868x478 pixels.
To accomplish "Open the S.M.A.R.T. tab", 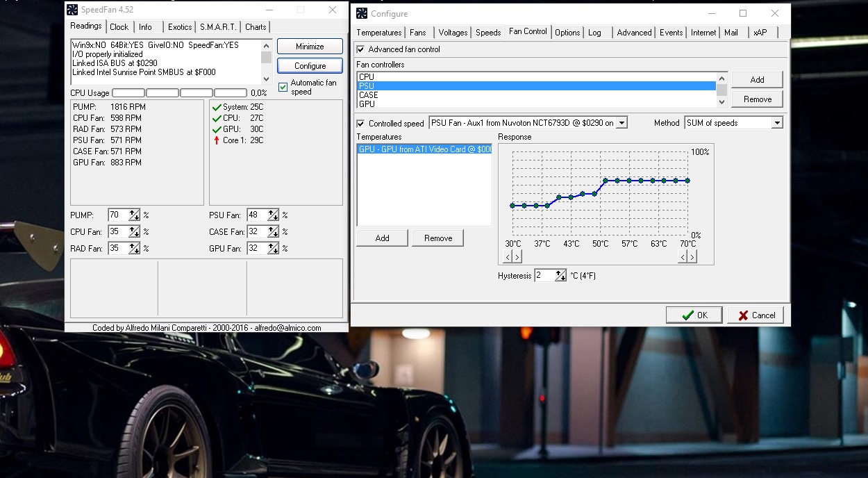I will click(219, 27).
